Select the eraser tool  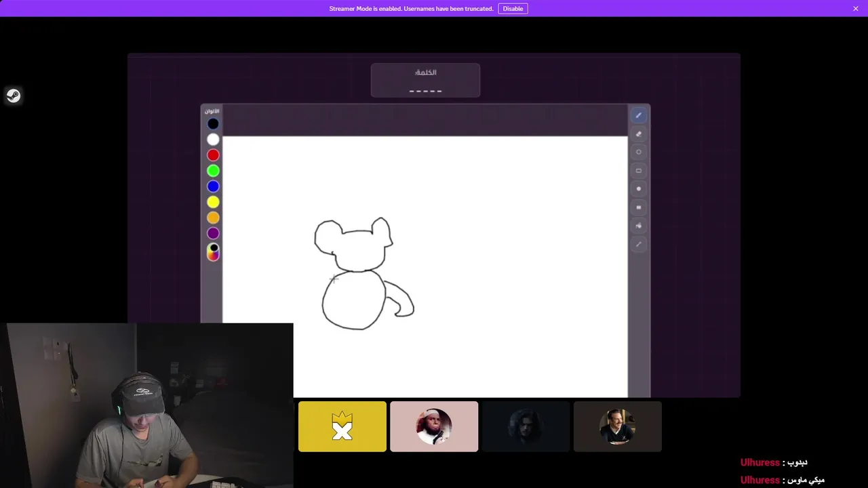tap(638, 134)
